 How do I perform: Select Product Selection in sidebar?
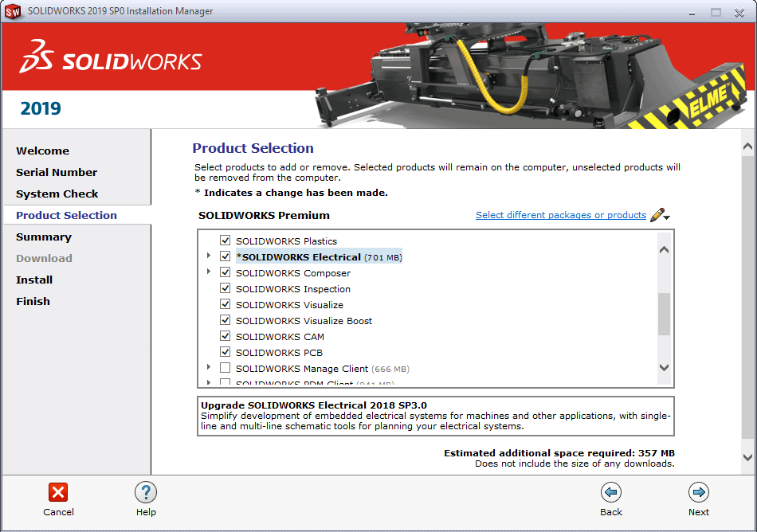(x=67, y=215)
